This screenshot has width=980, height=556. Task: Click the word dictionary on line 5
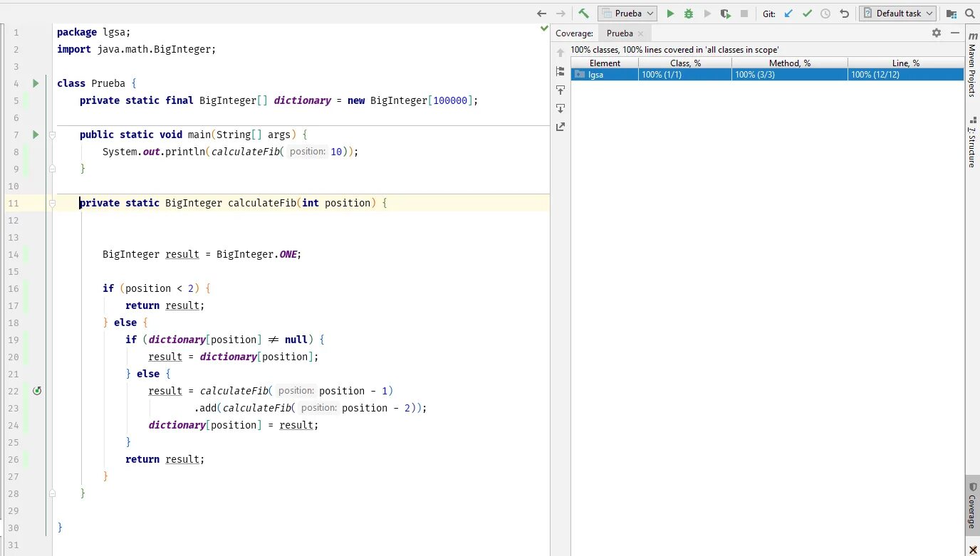(302, 100)
